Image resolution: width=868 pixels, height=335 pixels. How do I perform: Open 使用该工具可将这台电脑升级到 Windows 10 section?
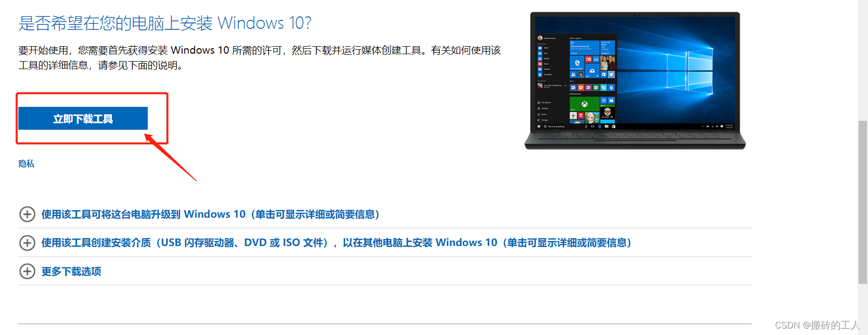pos(210,214)
